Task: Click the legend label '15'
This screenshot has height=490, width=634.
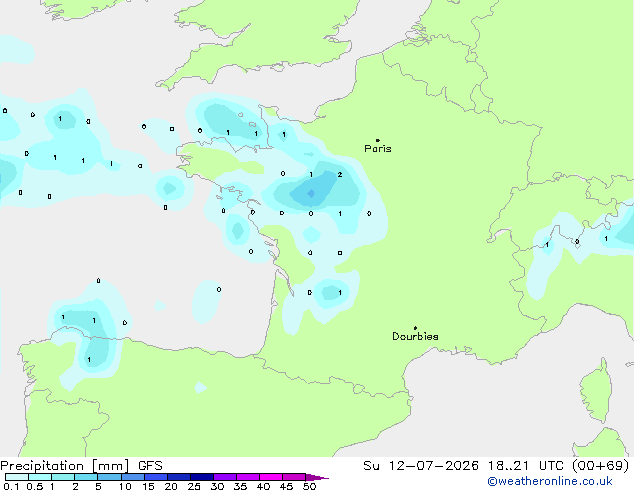Action: [x=148, y=486]
